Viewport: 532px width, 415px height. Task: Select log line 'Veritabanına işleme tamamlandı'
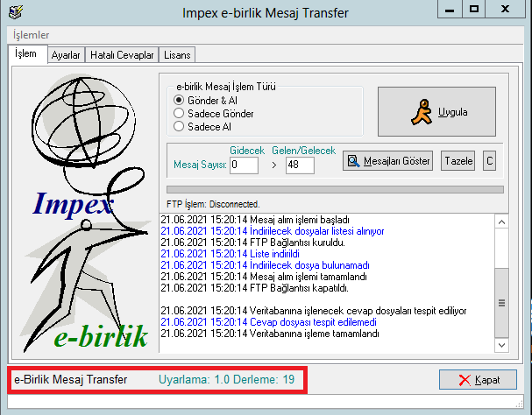[270, 334]
